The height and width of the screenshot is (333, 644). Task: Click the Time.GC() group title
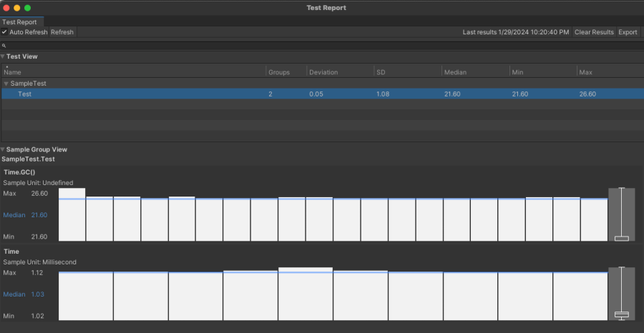pyautogui.click(x=19, y=172)
